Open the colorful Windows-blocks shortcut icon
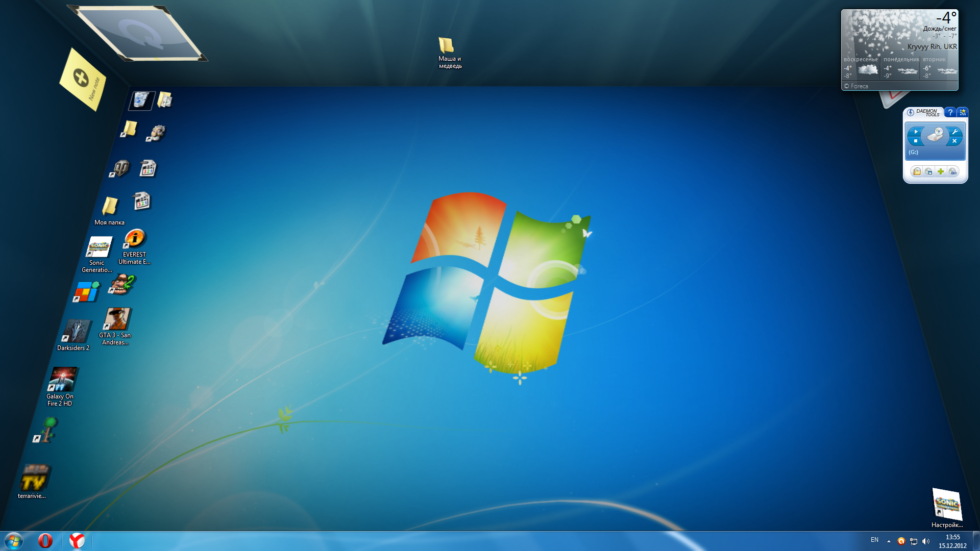980x551 pixels. [86, 292]
